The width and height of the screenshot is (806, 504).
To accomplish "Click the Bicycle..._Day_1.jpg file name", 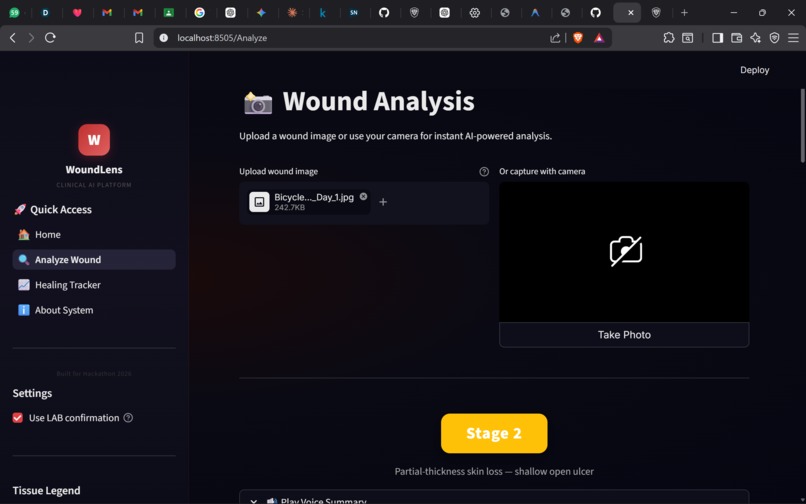I will [x=314, y=197].
